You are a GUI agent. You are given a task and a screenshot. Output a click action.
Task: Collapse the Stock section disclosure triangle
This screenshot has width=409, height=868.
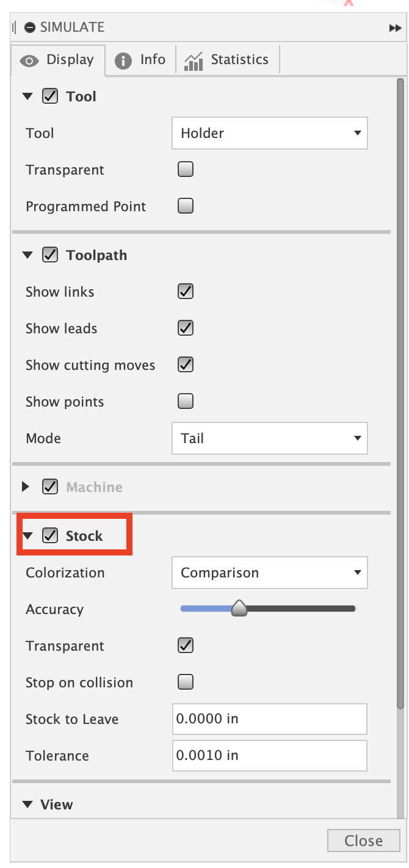27,534
